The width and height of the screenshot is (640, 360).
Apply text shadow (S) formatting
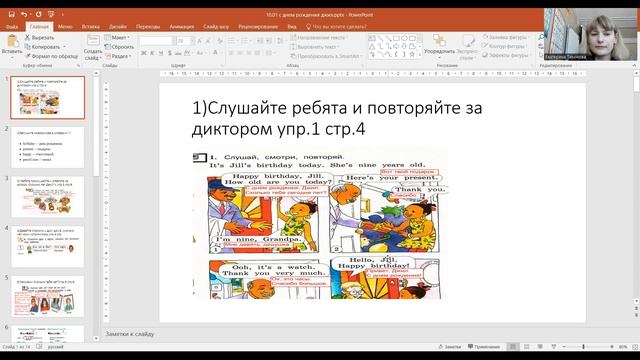click(169, 53)
